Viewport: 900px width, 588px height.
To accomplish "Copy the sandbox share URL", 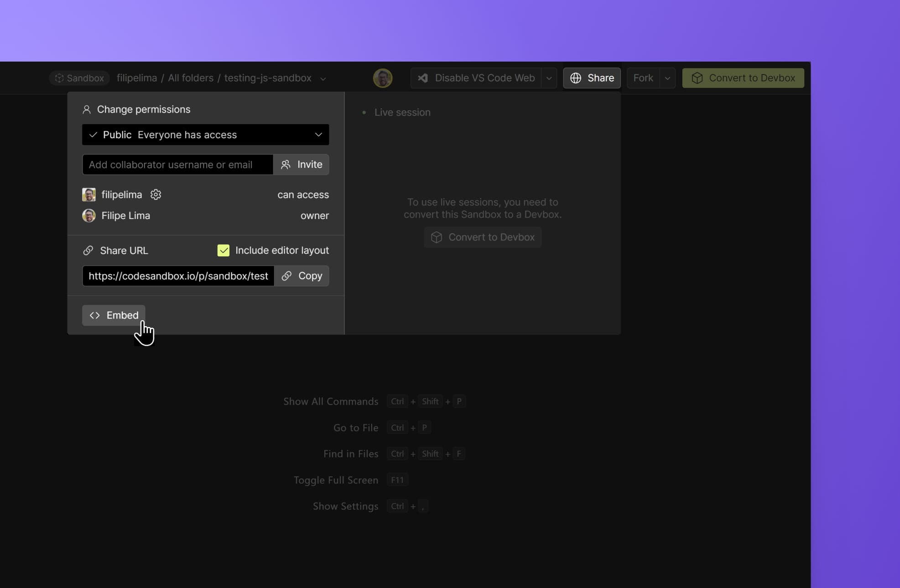I will click(302, 276).
